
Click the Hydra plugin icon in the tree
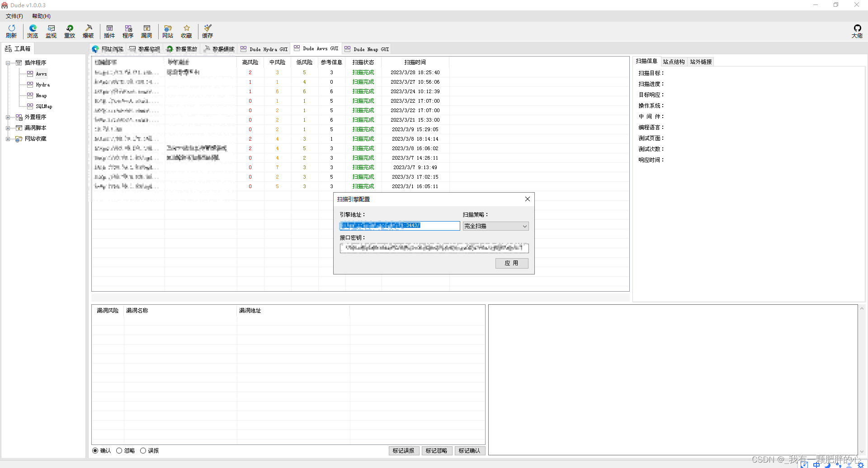tap(30, 85)
